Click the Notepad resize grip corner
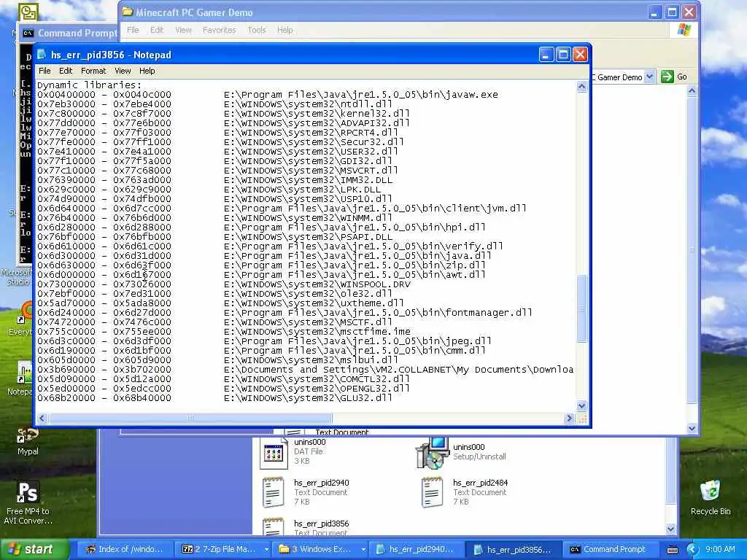 click(x=582, y=419)
